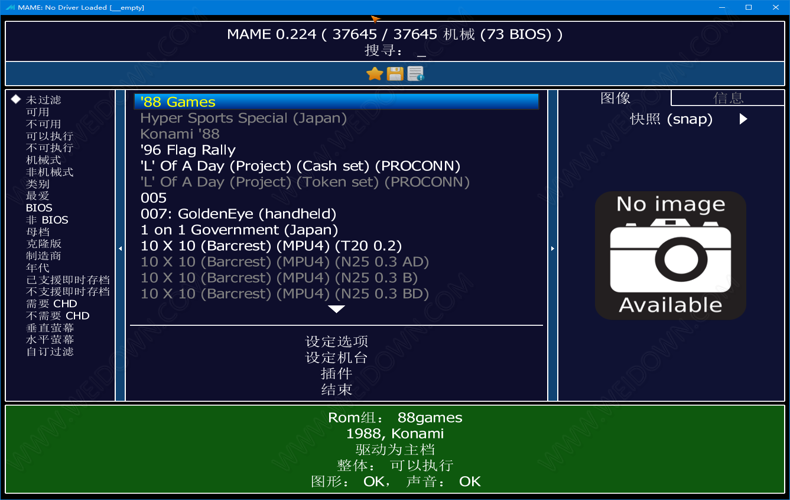The width and height of the screenshot is (790, 500).
Task: Click the gold star favorites icon
Action: [374, 74]
